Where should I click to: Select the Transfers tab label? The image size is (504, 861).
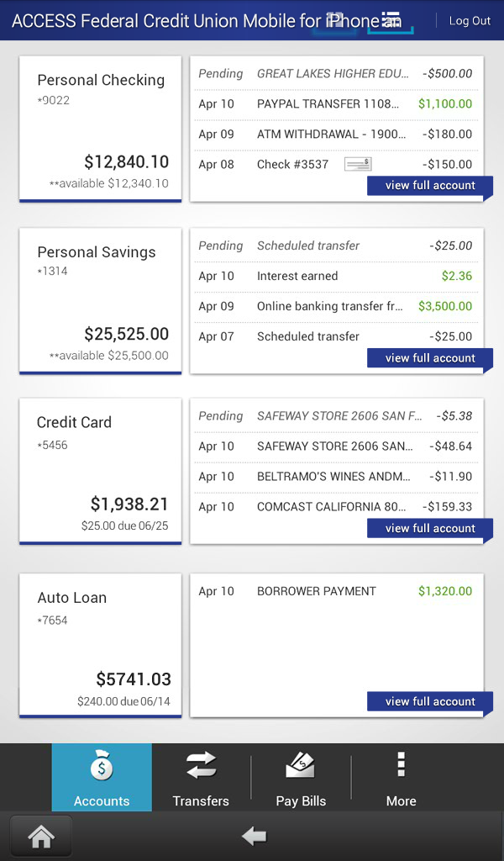point(201,800)
